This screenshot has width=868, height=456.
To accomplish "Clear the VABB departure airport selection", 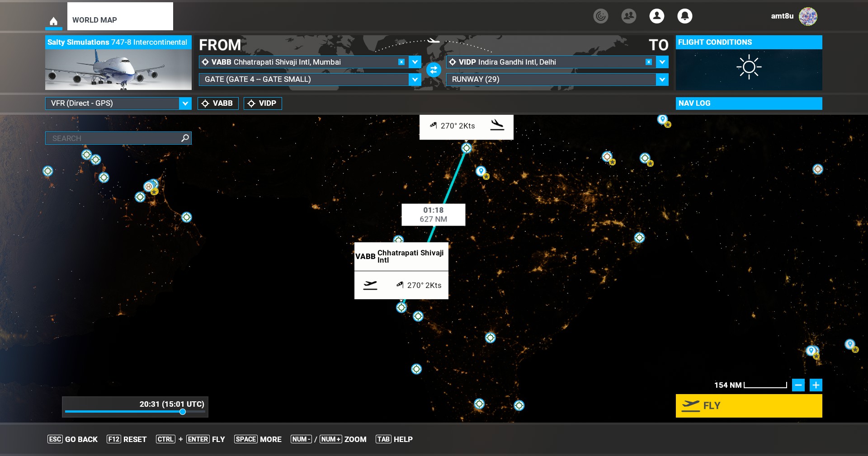I will click(x=401, y=62).
